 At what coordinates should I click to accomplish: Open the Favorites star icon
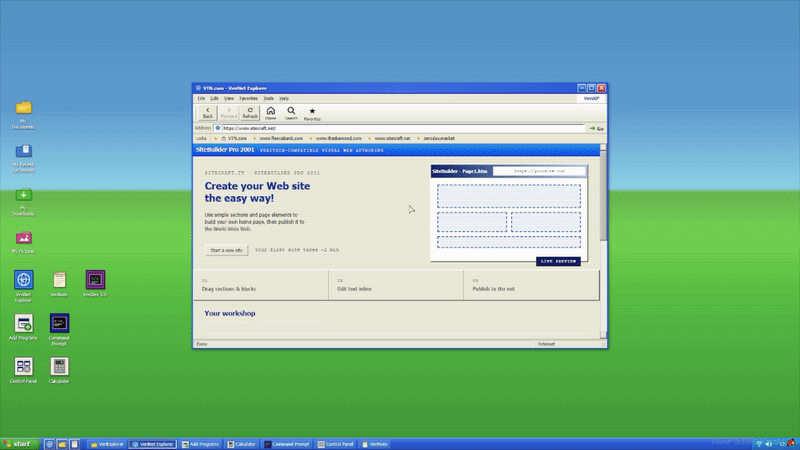click(x=312, y=113)
